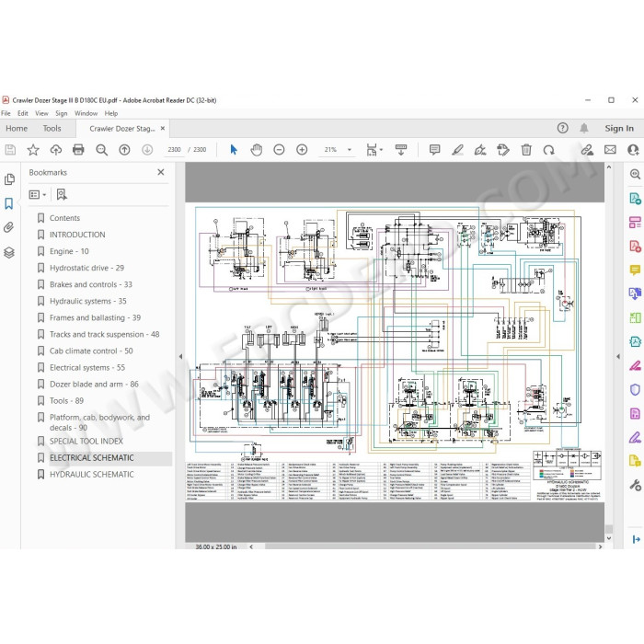Switch to the Home tab

coord(17,129)
